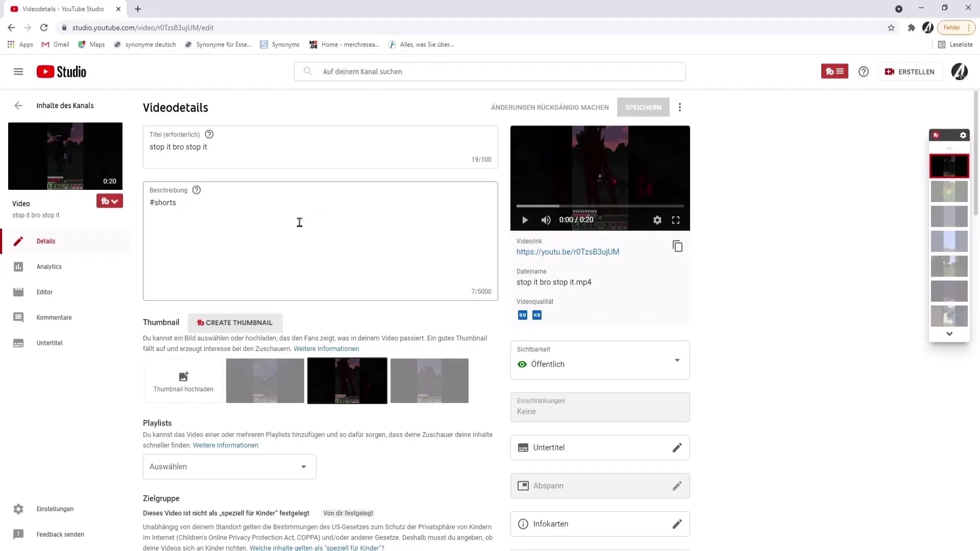Open a new browser tab
Viewport: 980px width, 551px height.
(138, 9)
